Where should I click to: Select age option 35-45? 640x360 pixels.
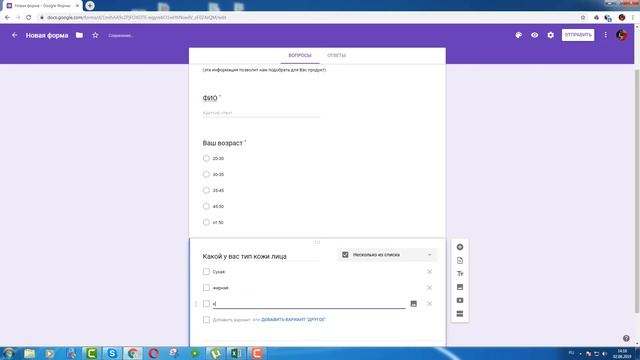[x=206, y=190]
